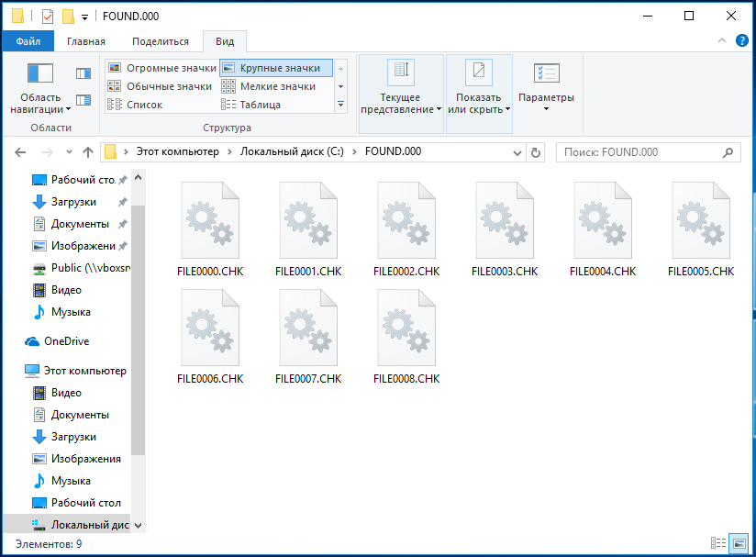Switch to large icons status icon
The image size is (756, 557).
(739, 543)
